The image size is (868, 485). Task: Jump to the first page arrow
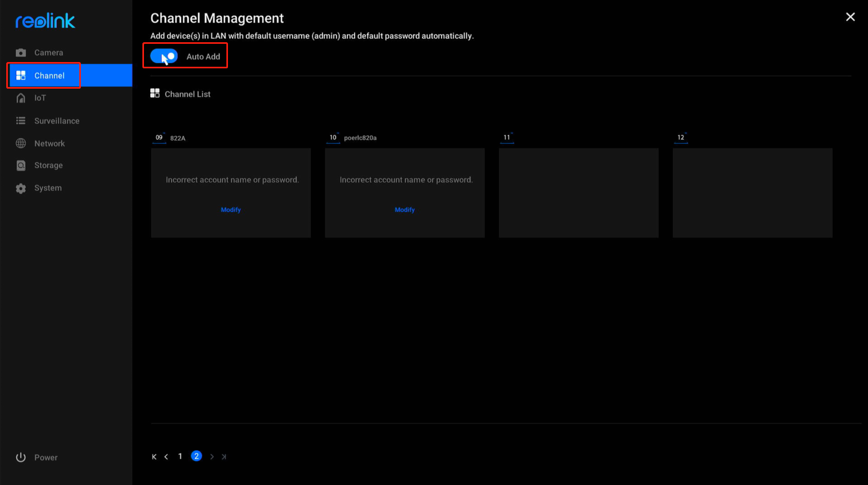pos(154,457)
